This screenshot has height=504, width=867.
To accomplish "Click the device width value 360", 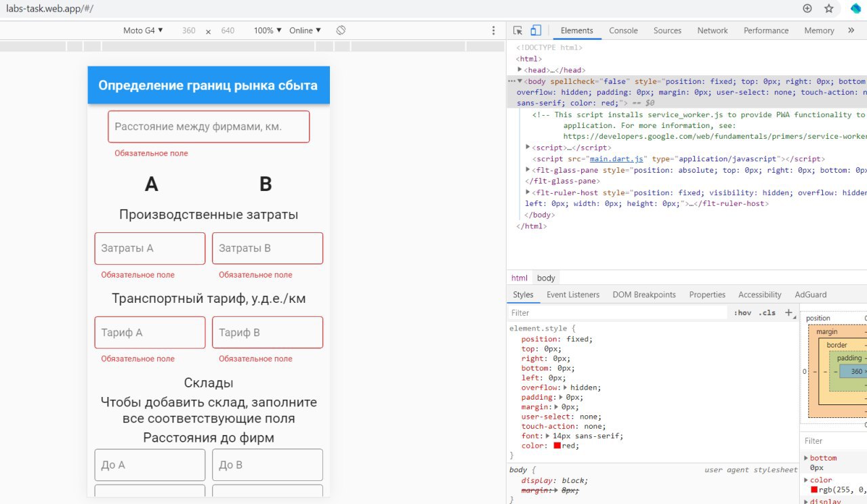I will [189, 30].
